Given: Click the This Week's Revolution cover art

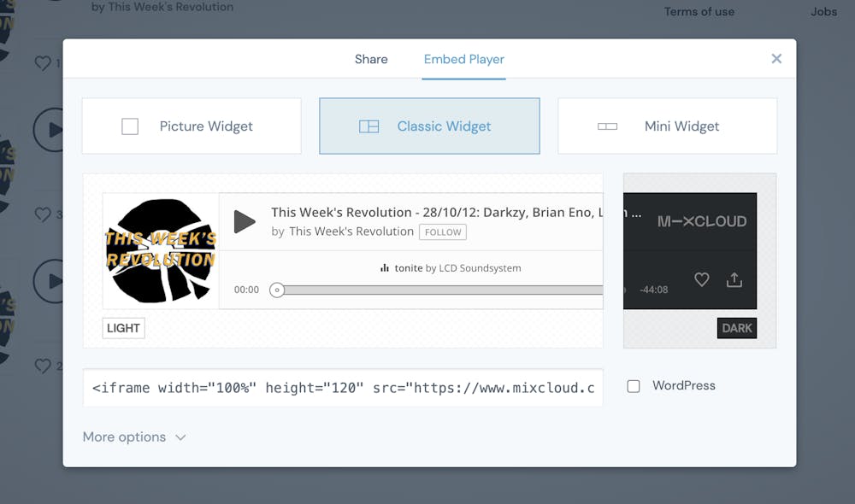Looking at the screenshot, I should [161, 250].
